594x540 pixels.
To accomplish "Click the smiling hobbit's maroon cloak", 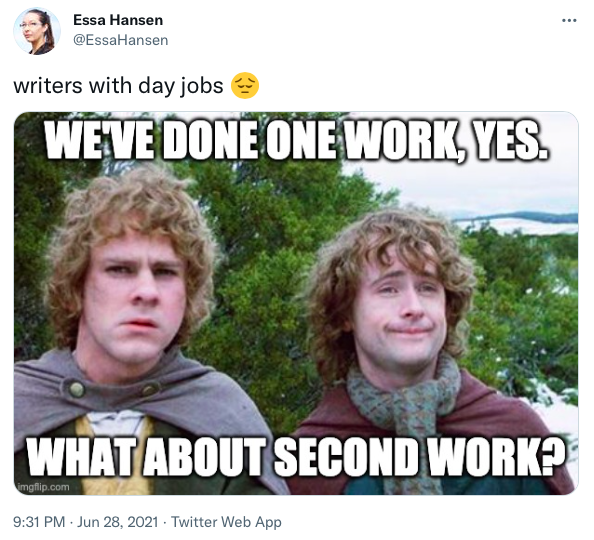I will pos(504,417).
